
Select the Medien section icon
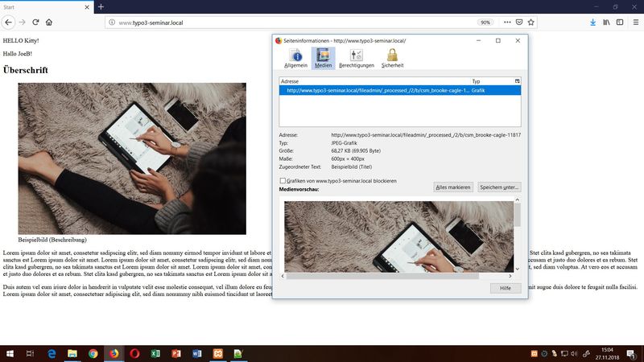pyautogui.click(x=324, y=58)
